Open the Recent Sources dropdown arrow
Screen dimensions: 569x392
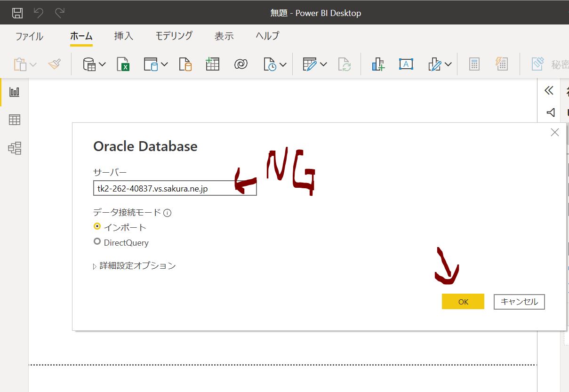pyautogui.click(x=283, y=64)
